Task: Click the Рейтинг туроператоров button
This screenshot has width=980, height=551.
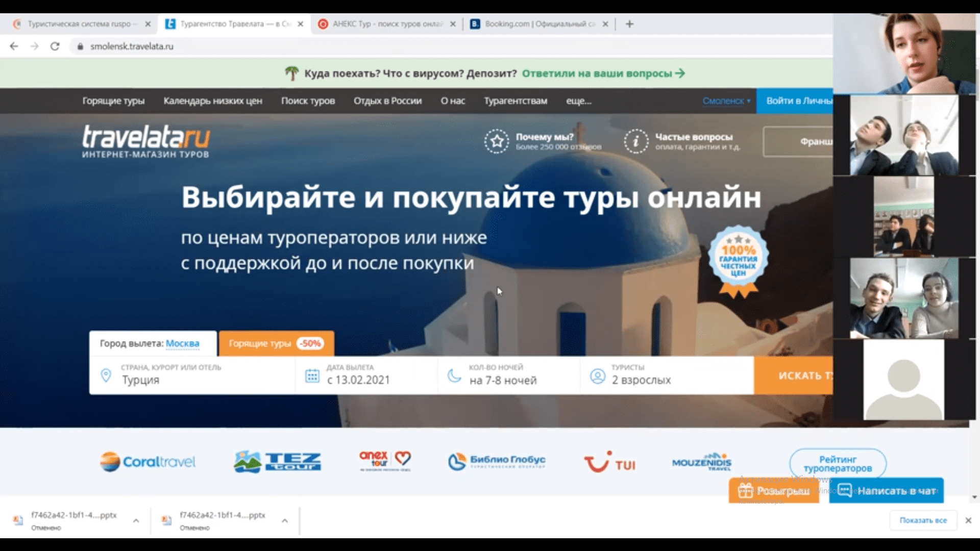Action: [837, 464]
